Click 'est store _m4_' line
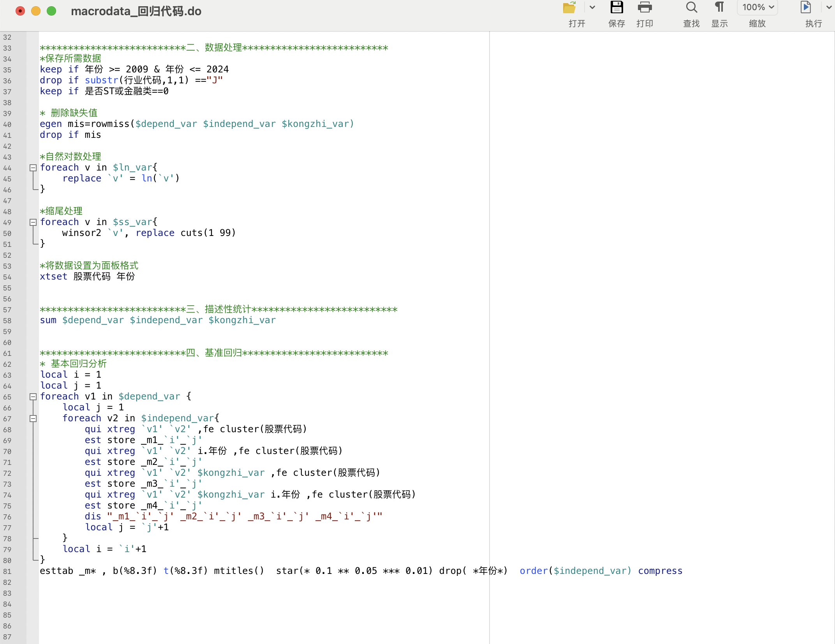835x644 pixels. [143, 506]
